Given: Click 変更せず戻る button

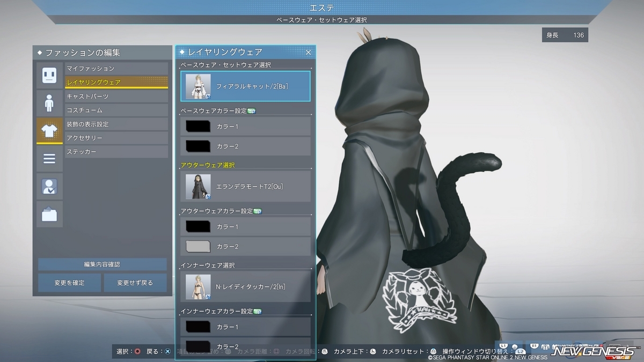Looking at the screenshot, I should click(135, 283).
